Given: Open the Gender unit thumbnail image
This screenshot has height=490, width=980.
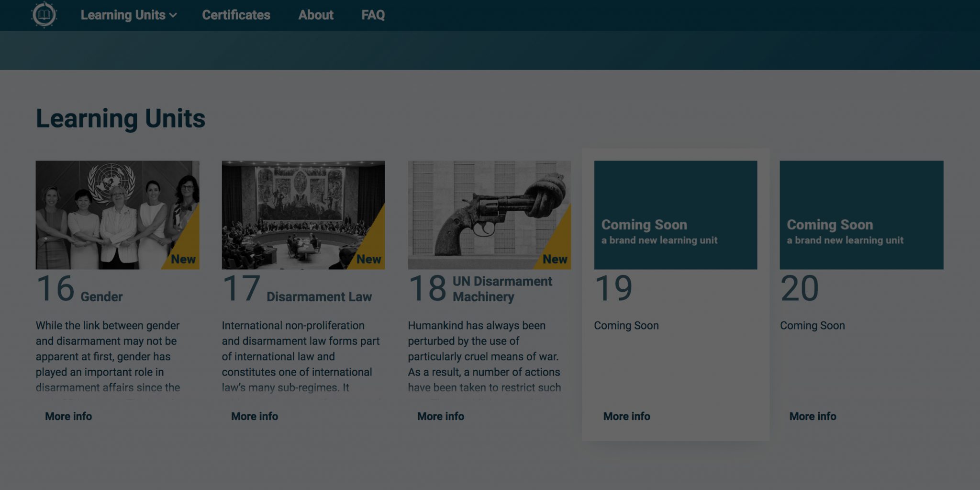Looking at the screenshot, I should pyautogui.click(x=117, y=215).
